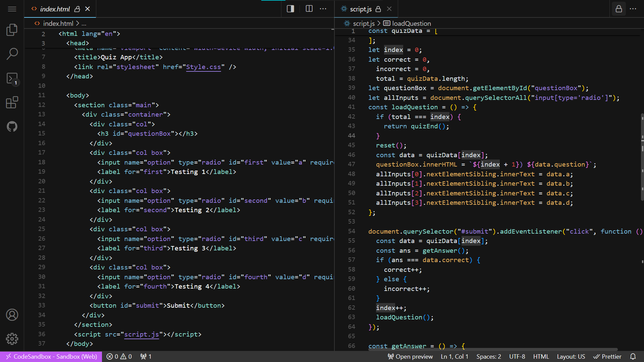
Task: Click getAnswer declaration on line 66
Action: pyautogui.click(x=409, y=346)
